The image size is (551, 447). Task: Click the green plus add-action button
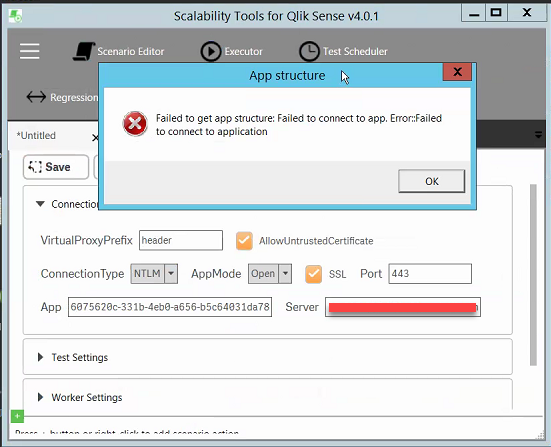point(17,416)
